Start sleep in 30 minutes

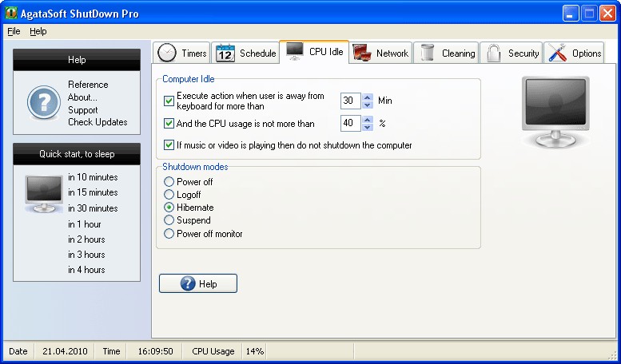click(93, 208)
